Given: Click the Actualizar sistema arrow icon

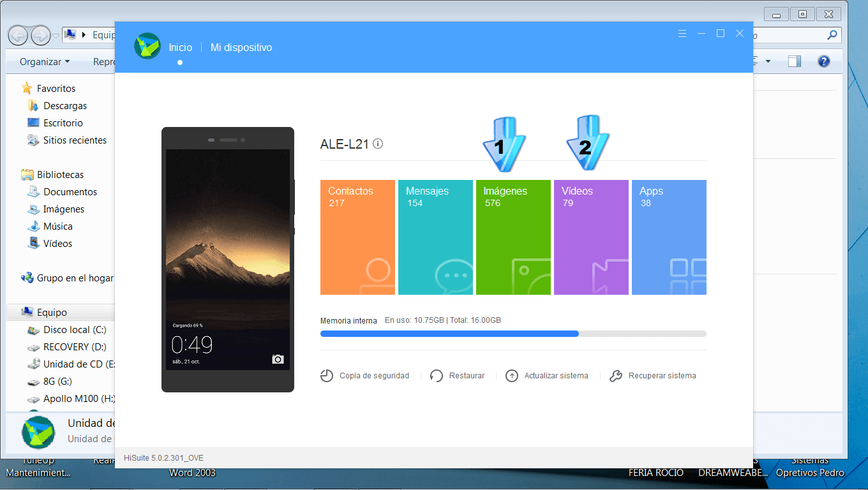Looking at the screenshot, I should click(512, 376).
